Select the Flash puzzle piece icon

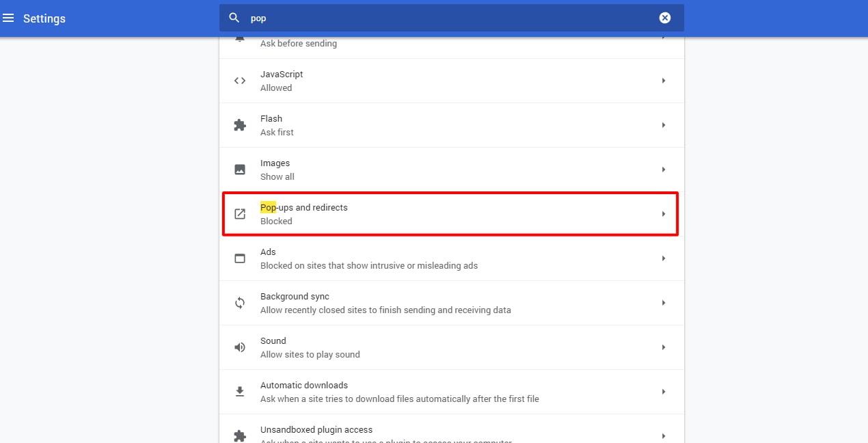(x=240, y=124)
